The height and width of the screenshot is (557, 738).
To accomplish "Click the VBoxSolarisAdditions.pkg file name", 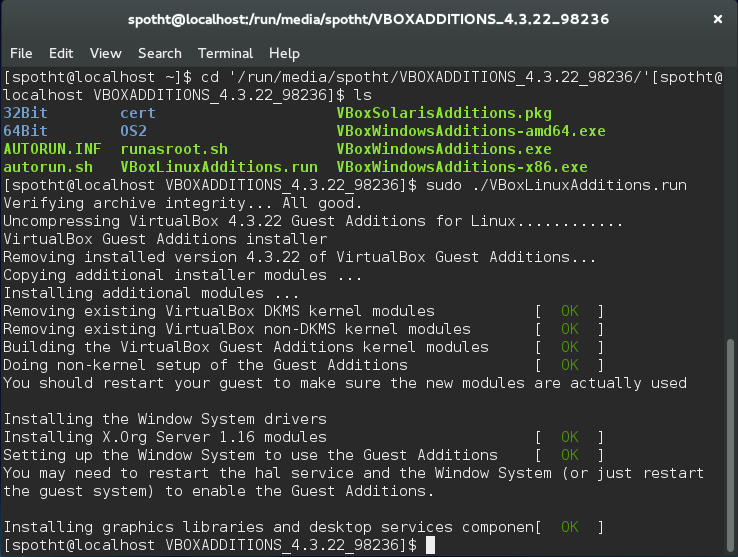I will point(444,113).
